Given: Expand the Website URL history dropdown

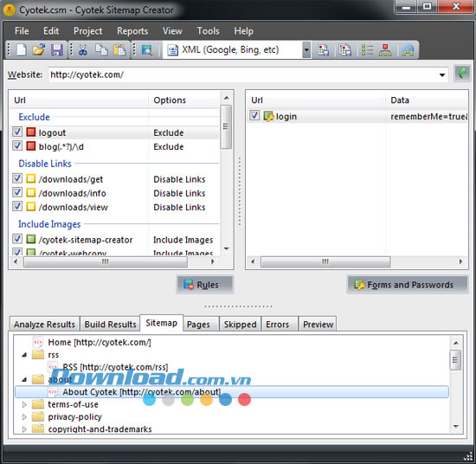Looking at the screenshot, I should click(442, 74).
